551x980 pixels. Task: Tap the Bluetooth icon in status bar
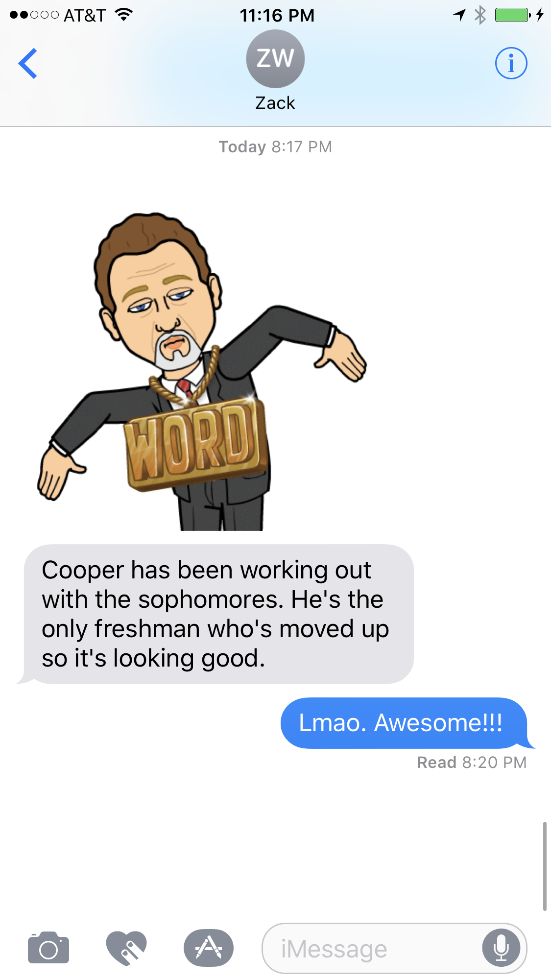click(480, 15)
